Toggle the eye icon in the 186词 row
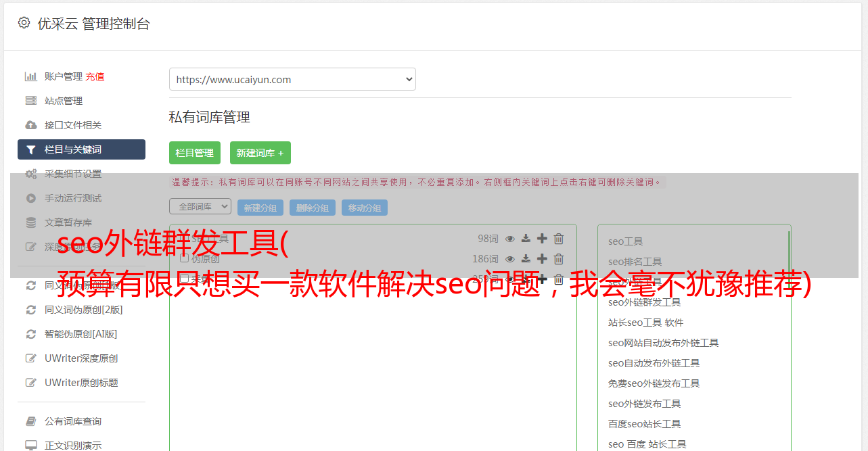868x451 pixels. [510, 259]
